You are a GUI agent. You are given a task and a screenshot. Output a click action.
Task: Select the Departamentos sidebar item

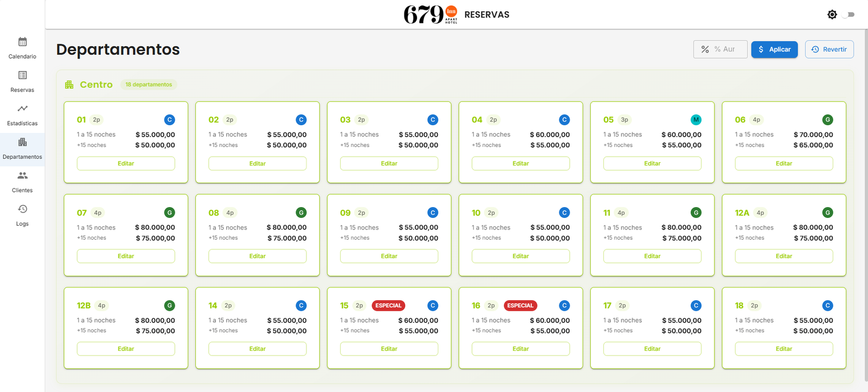coord(22,149)
